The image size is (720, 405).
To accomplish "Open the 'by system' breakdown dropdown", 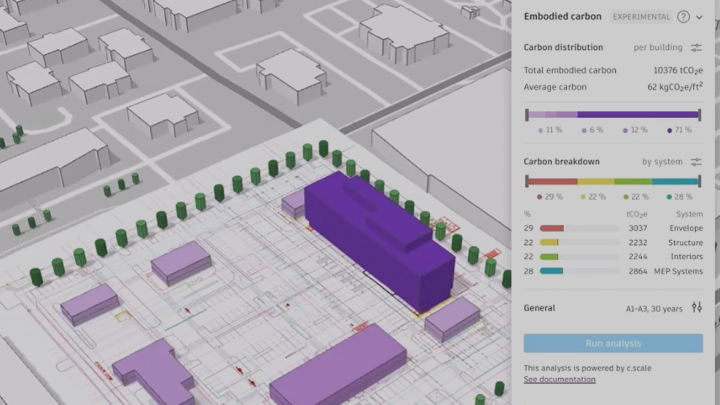I will tap(661, 161).
